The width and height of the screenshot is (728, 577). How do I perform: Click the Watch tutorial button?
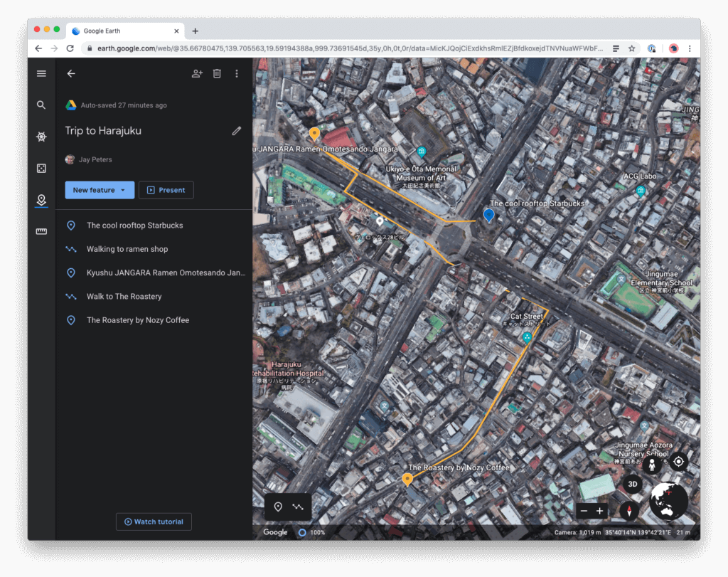pyautogui.click(x=154, y=522)
